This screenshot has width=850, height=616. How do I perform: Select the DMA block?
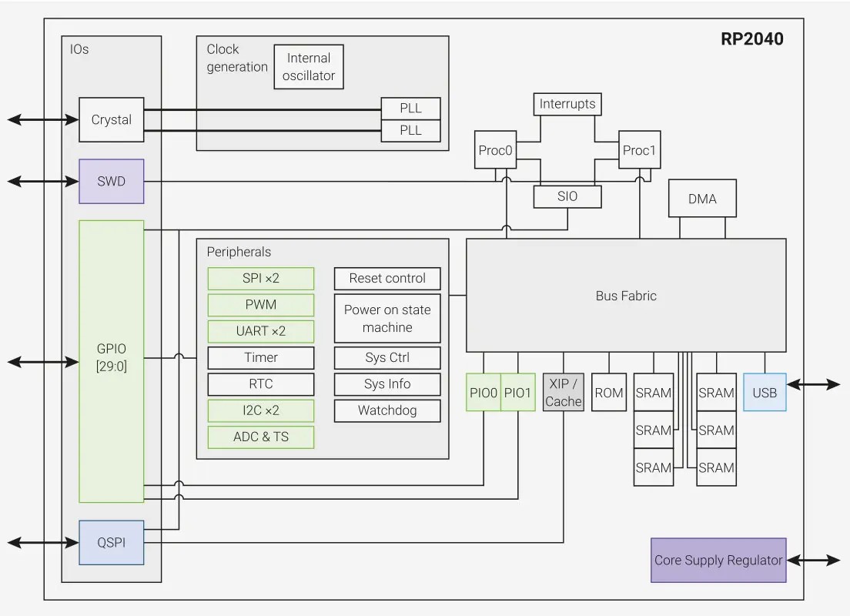[x=702, y=199]
